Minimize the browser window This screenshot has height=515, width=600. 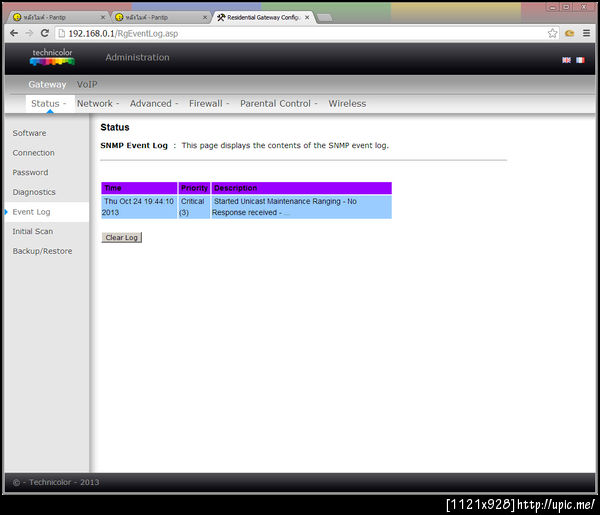tap(552, 7)
